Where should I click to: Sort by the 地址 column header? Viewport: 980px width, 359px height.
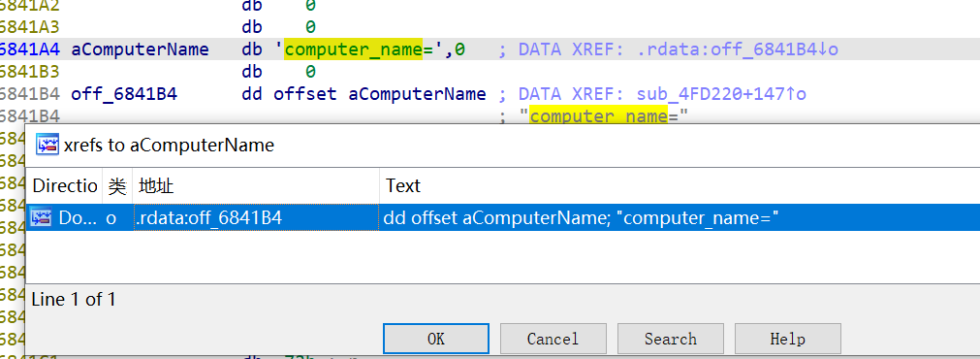[x=256, y=185]
